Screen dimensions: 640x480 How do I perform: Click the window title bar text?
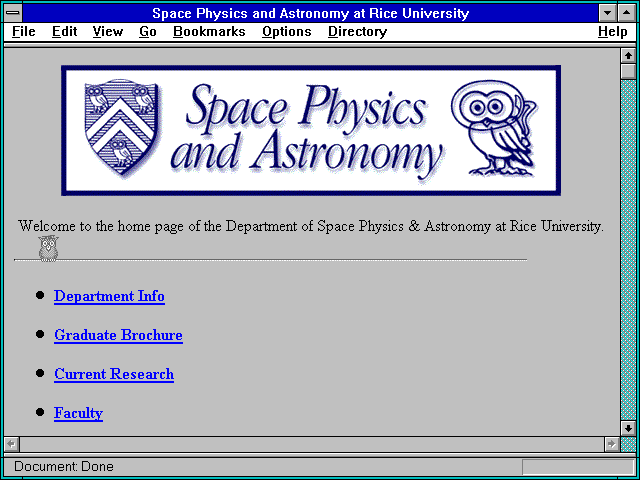click(311, 13)
